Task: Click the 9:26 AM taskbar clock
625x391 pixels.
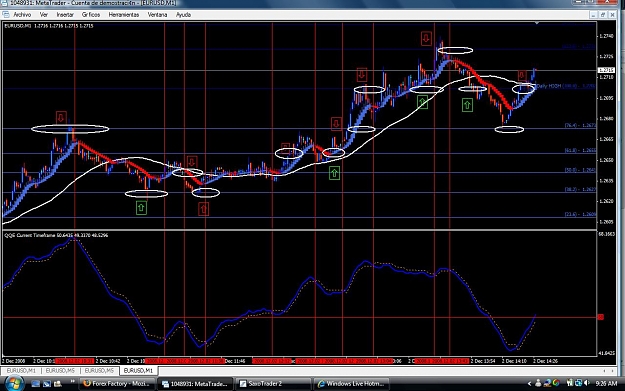Action: pos(606,384)
